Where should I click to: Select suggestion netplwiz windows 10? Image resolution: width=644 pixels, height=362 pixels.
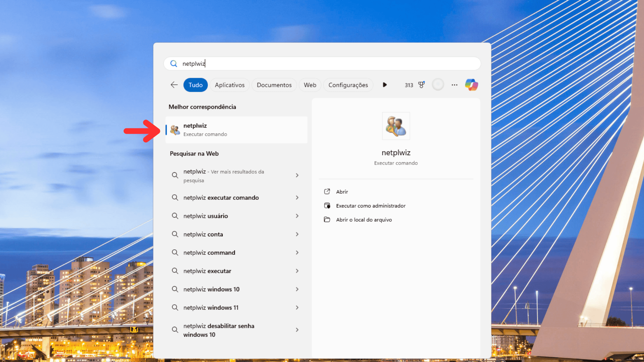coord(236,289)
